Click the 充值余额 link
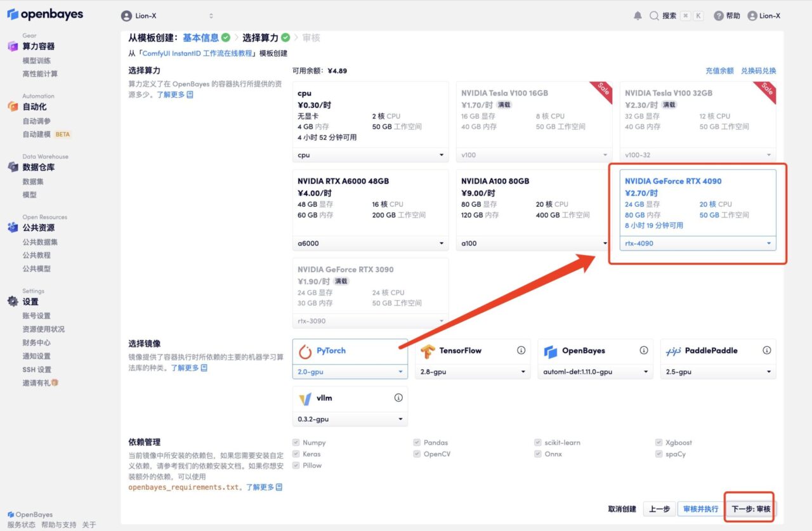812x531 pixels. [719, 71]
